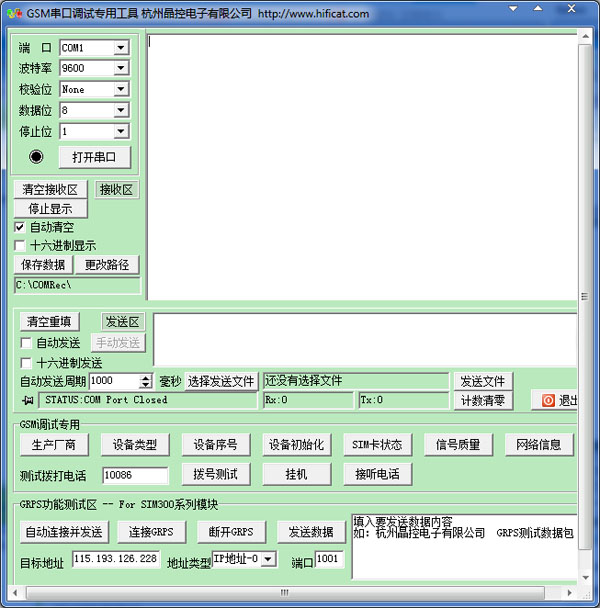Click the 停止显示 button

(50, 209)
